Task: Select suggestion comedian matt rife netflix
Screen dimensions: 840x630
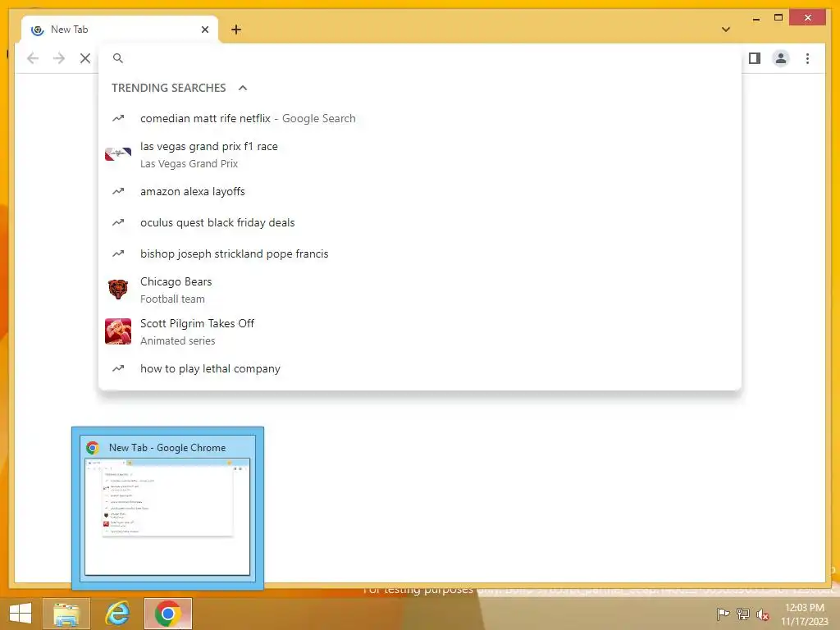Action: pyautogui.click(x=420, y=118)
